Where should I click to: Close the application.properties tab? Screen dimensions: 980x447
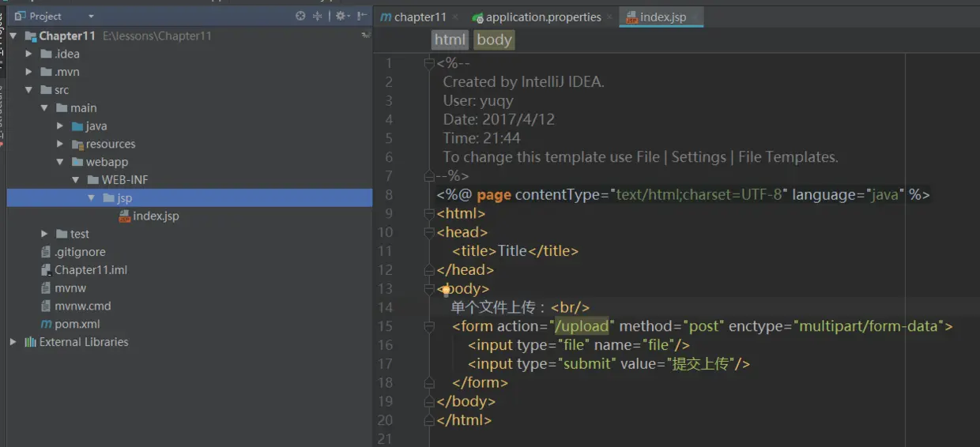point(610,17)
